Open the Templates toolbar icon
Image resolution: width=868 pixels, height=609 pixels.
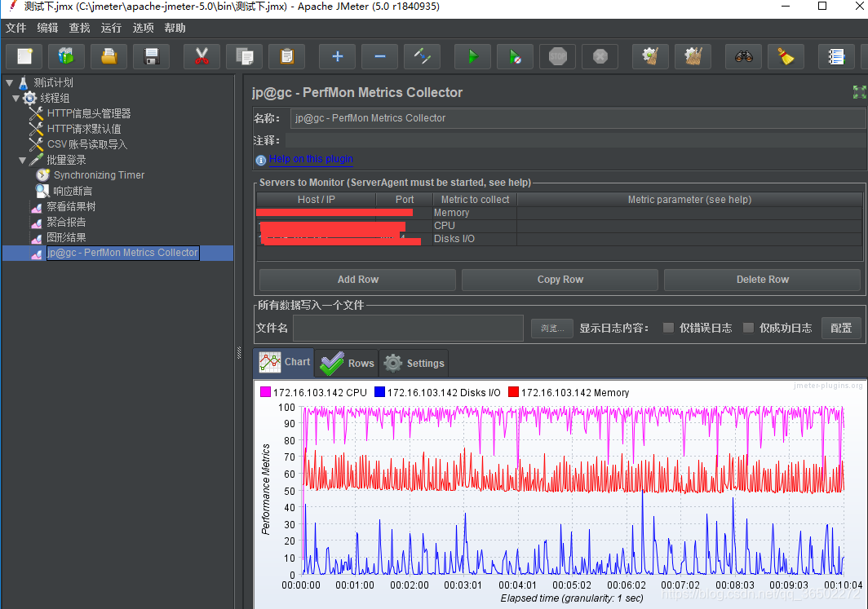pyautogui.click(x=66, y=56)
